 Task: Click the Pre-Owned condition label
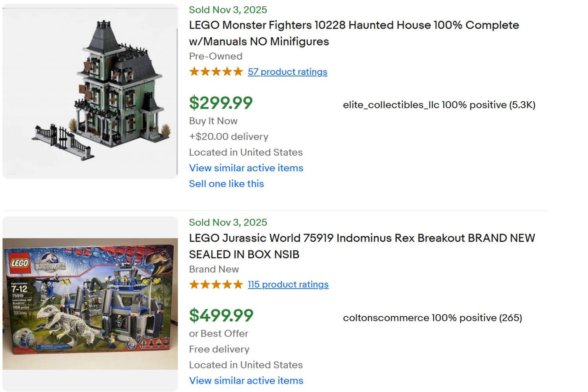215,56
